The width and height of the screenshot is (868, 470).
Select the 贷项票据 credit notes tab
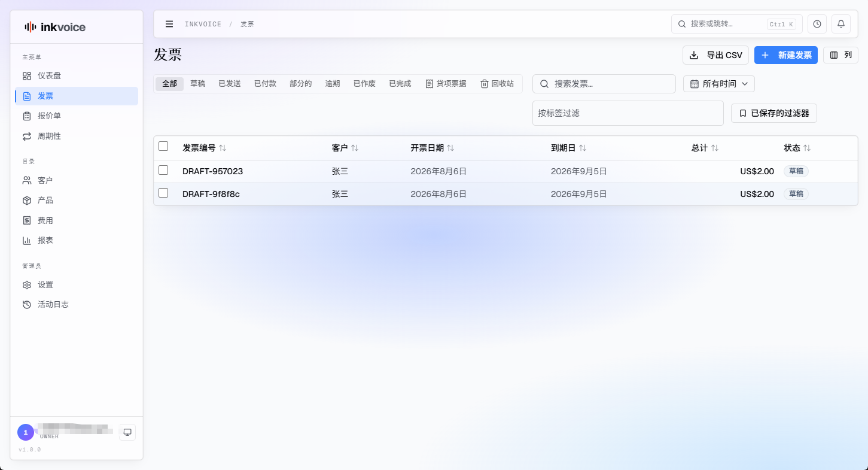click(446, 84)
